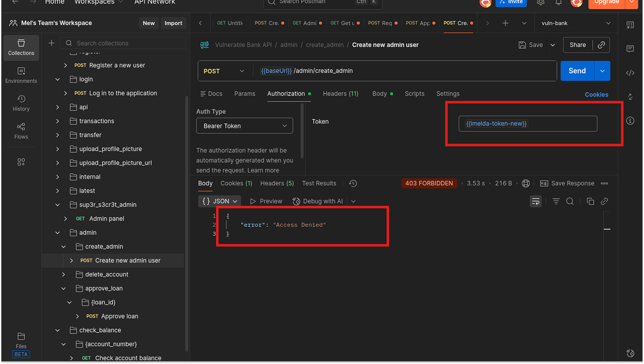Open the Auth Type dropdown showing Bearer Token
The width and height of the screenshot is (644, 364).
245,126
